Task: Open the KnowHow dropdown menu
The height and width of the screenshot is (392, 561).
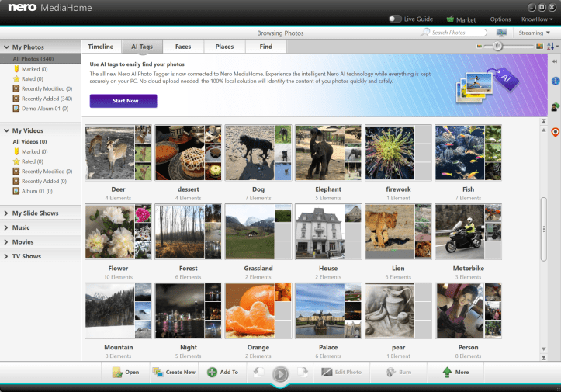Action: click(x=537, y=19)
